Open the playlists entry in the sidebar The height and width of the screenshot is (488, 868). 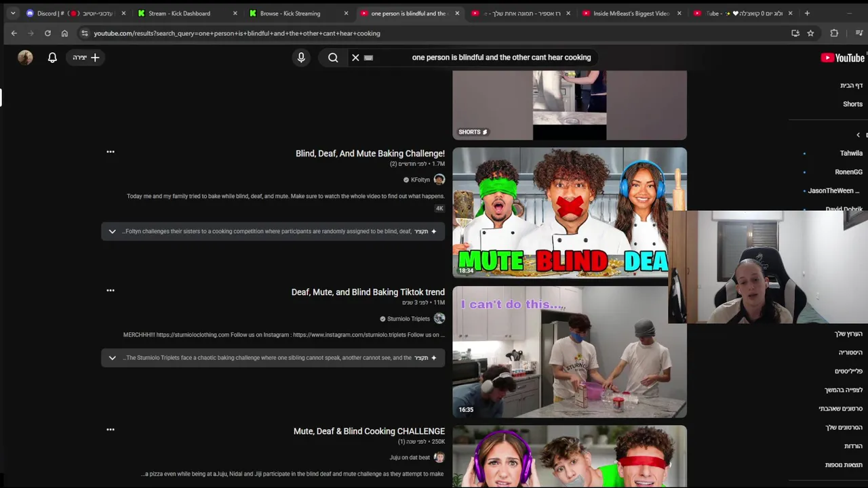848,371
